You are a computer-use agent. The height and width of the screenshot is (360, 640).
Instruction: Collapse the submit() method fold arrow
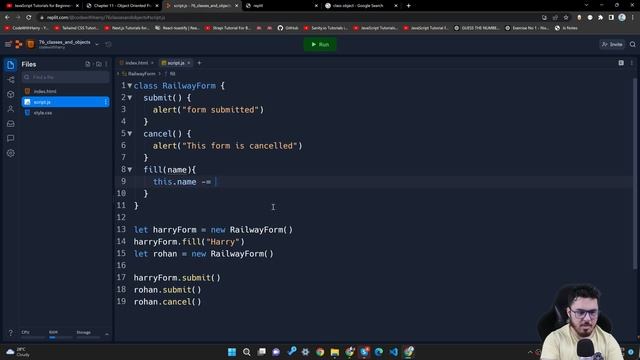[130, 98]
